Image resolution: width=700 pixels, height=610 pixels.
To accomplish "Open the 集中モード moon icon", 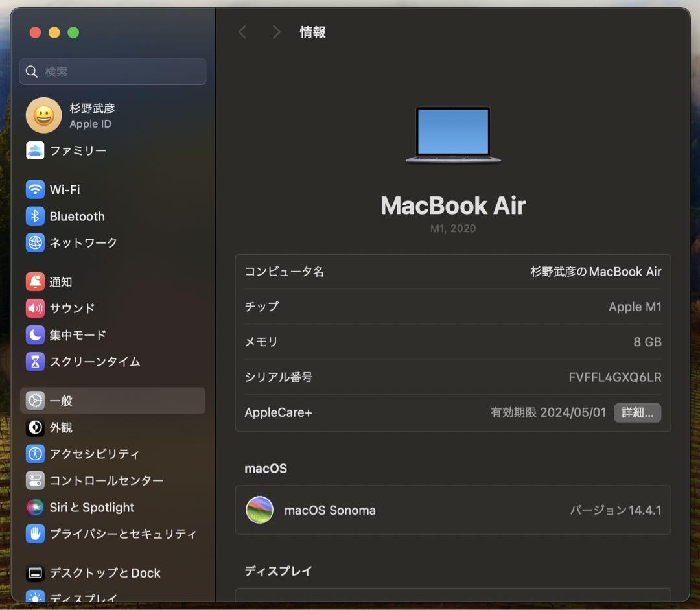I will pos(35,335).
